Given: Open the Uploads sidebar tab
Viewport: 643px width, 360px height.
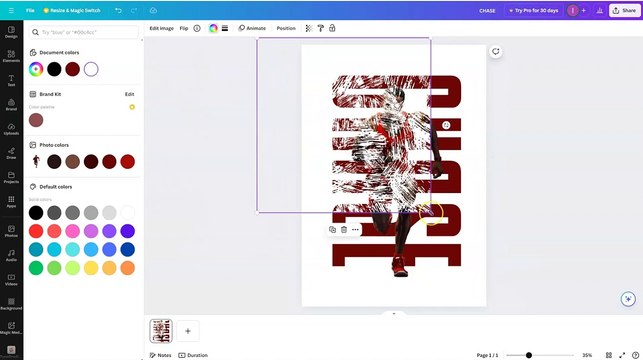Looking at the screenshot, I should click(x=11, y=129).
